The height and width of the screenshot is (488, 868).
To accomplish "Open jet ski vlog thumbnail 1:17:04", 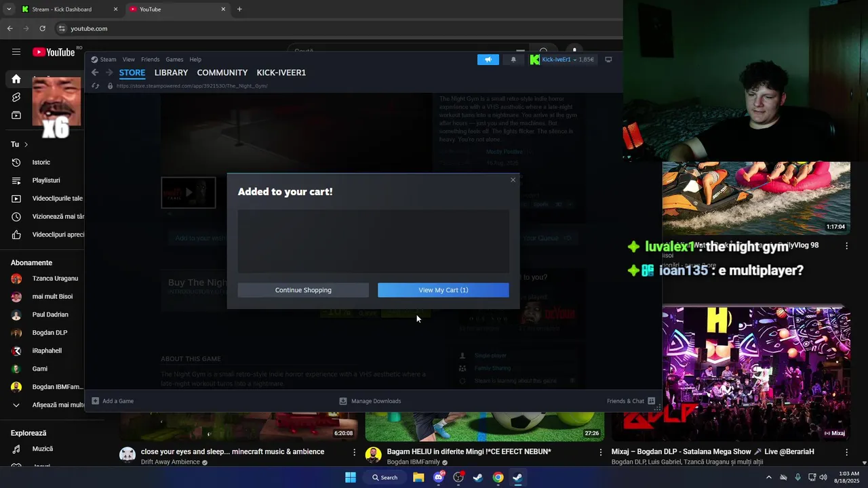I will (x=756, y=198).
